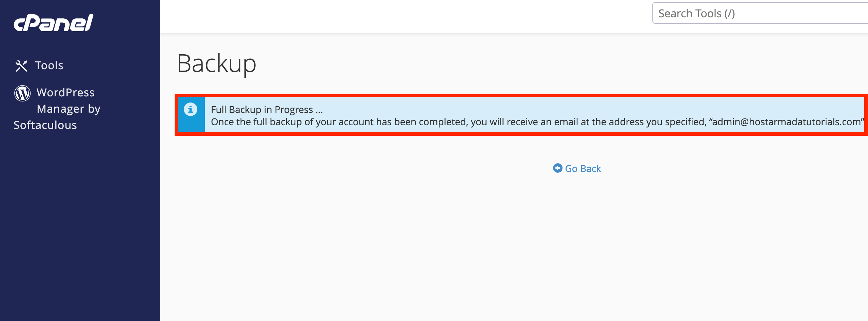868x321 pixels.
Task: Open the Tools sidebar menu item
Action: 49,65
